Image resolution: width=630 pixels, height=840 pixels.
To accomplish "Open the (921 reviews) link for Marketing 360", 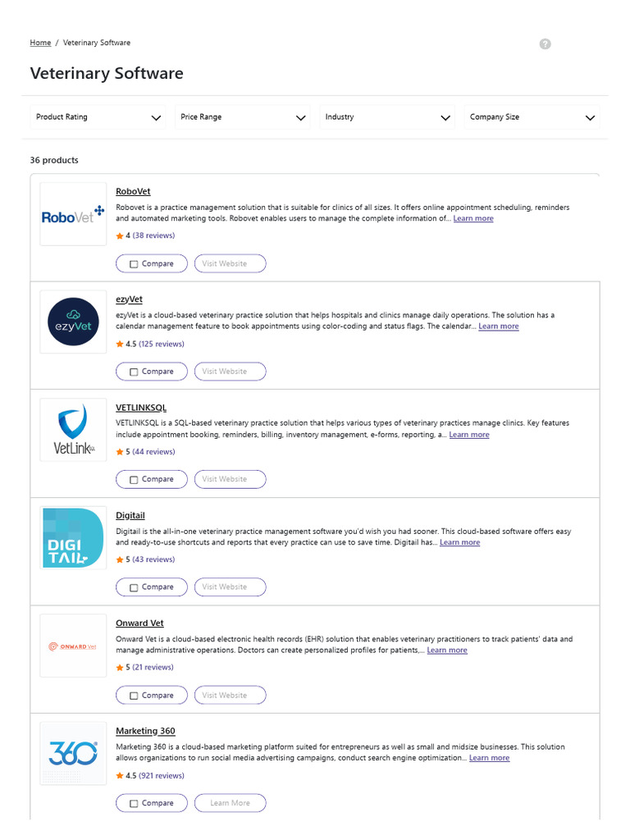I will pyautogui.click(x=162, y=775).
